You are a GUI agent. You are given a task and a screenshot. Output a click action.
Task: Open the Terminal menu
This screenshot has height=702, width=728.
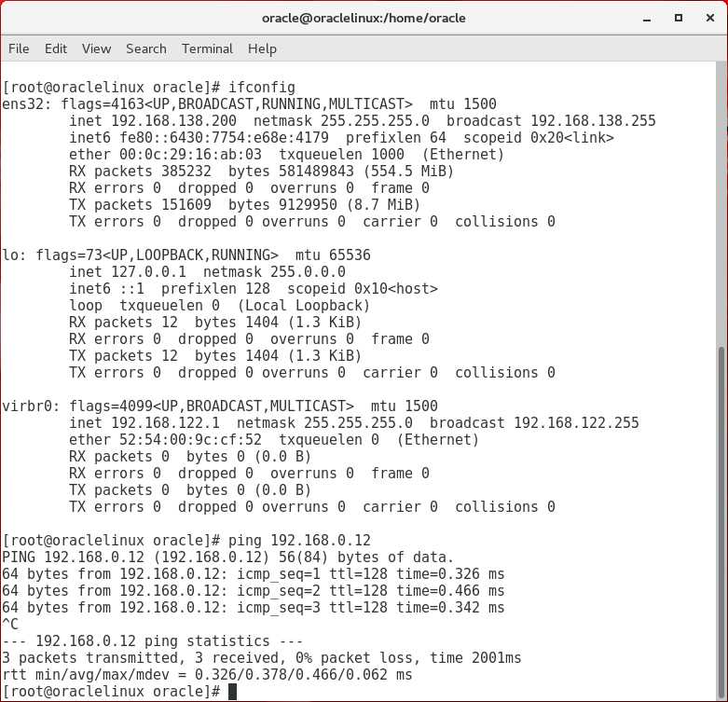[207, 48]
